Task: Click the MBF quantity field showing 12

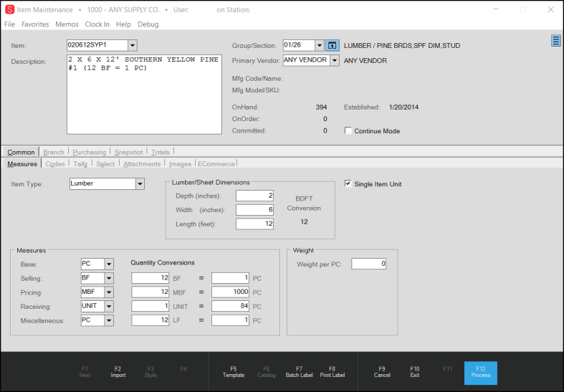Action: [150, 292]
